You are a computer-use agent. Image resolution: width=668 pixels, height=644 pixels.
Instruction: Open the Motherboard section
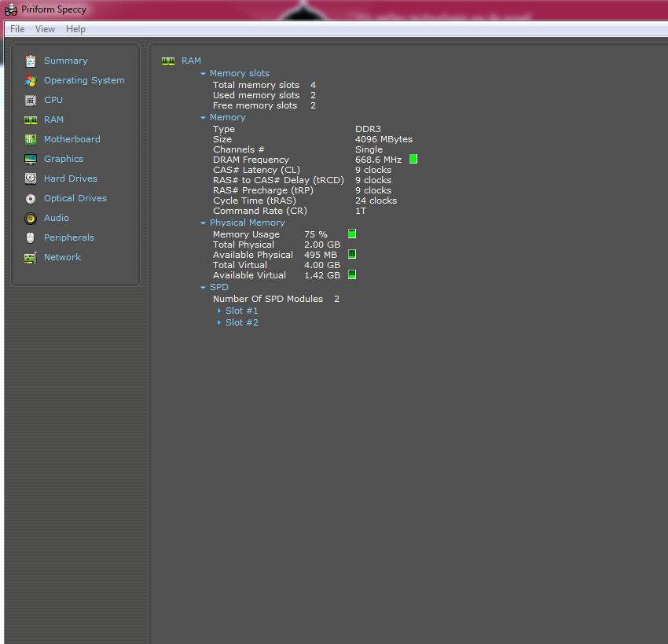(x=72, y=139)
